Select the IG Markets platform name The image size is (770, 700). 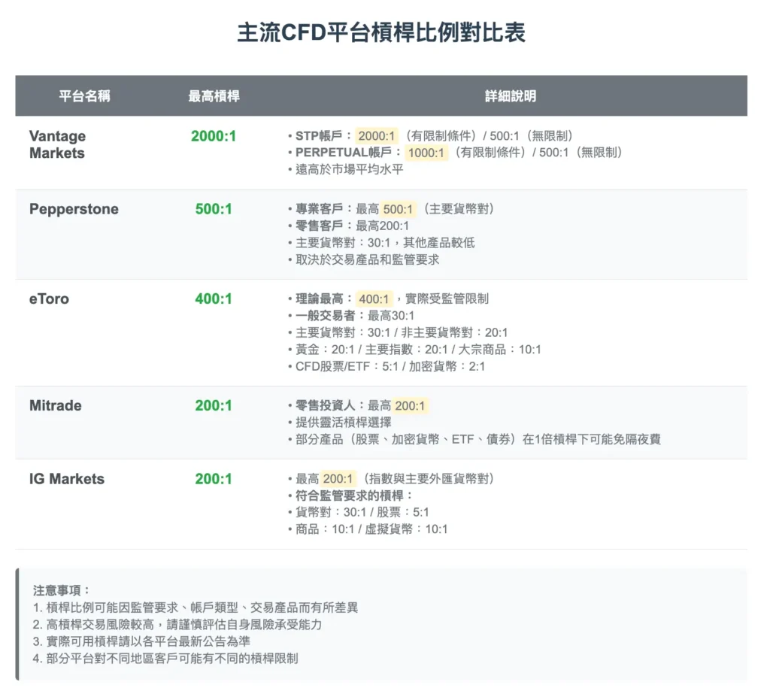pos(67,479)
